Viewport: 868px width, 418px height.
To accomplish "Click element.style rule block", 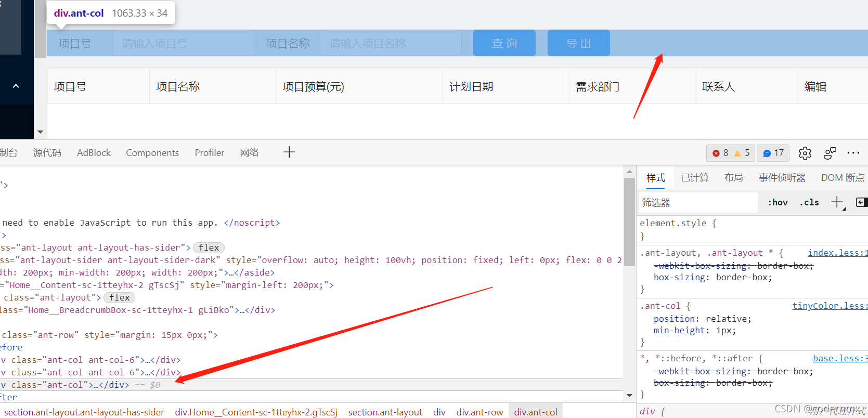I will click(x=752, y=229).
